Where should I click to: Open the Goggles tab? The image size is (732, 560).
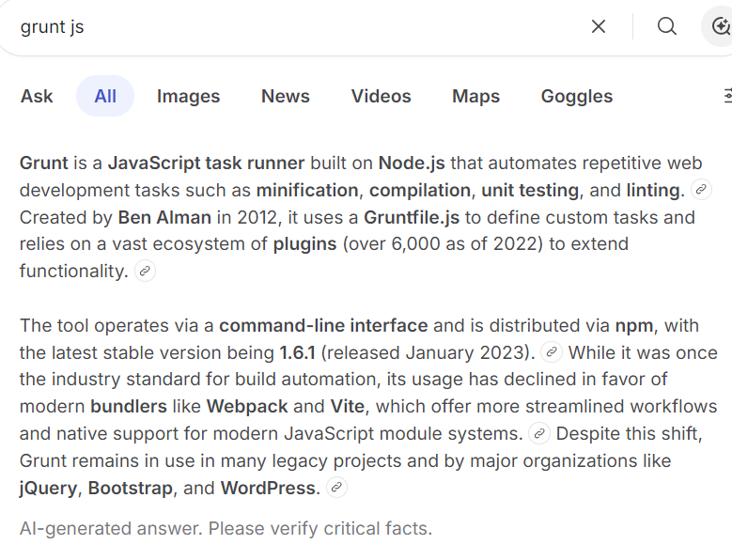tap(577, 96)
